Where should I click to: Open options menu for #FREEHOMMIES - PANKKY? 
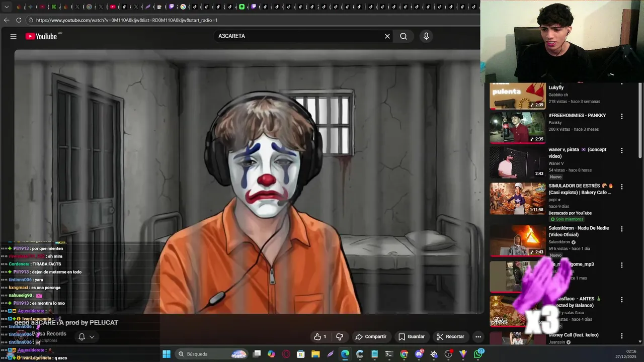[x=622, y=116]
